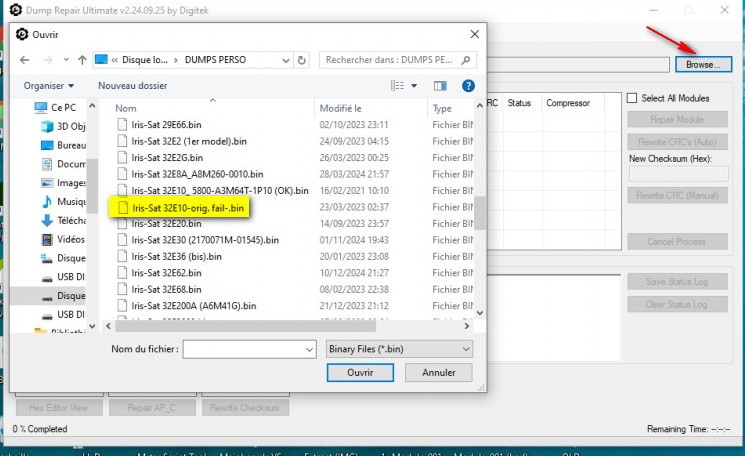Viewport: 745px width, 456px height.
Task: Click Save Status Log button
Action: click(677, 282)
